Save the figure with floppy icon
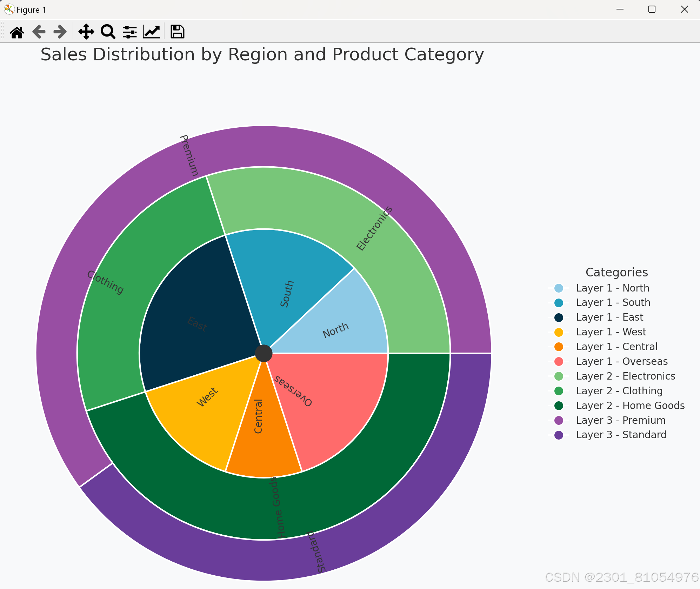The image size is (700, 589). click(x=177, y=32)
